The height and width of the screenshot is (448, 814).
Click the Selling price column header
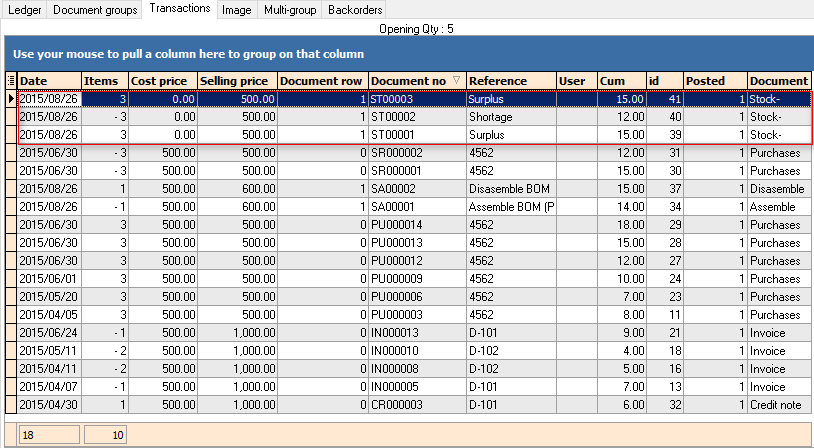coord(236,80)
